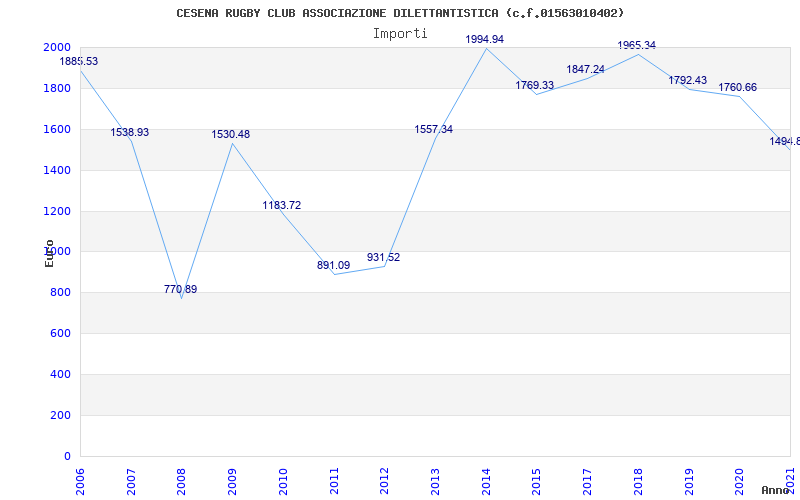Click the y-axis value 1400
The image size is (800, 500).
57,170
